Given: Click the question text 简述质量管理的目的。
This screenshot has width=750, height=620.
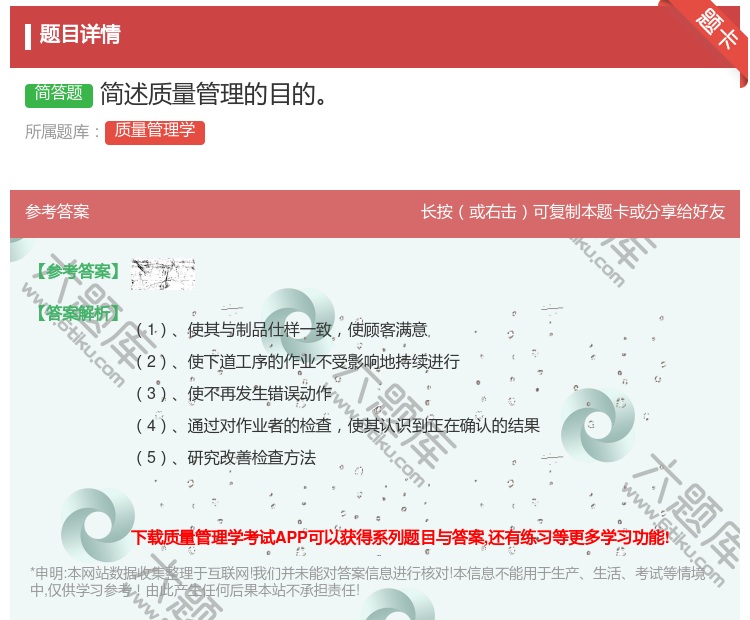Looking at the screenshot, I should point(213,94).
